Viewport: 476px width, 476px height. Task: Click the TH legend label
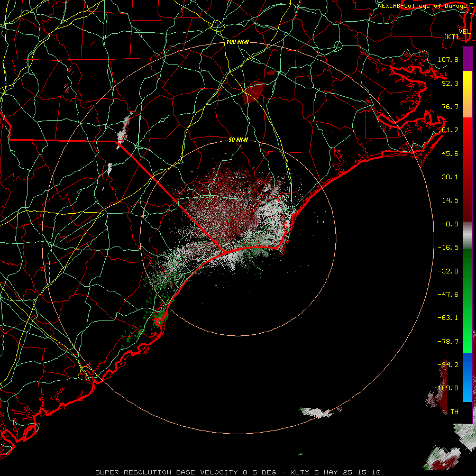454,412
